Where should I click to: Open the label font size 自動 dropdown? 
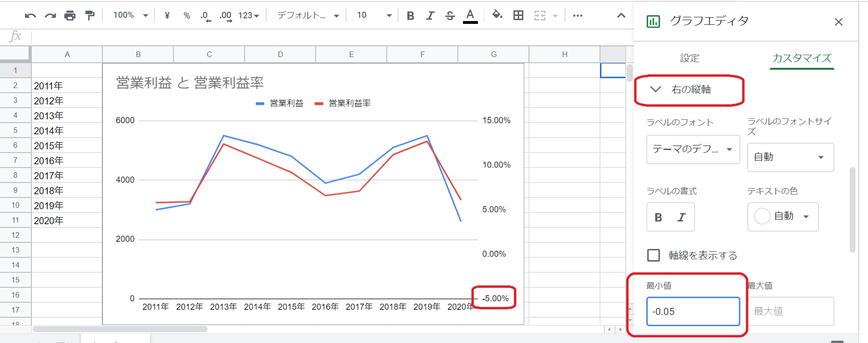pyautogui.click(x=790, y=157)
